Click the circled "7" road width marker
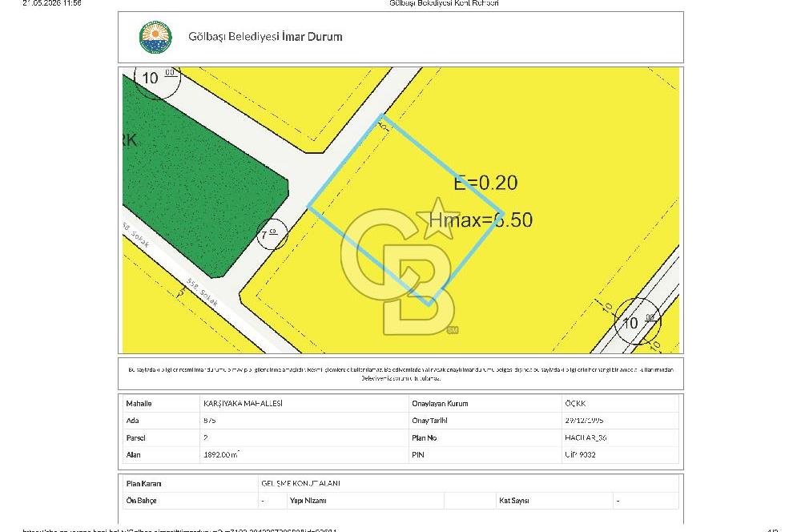Image resolution: width=801 pixels, height=532 pixels. pyautogui.click(x=272, y=234)
